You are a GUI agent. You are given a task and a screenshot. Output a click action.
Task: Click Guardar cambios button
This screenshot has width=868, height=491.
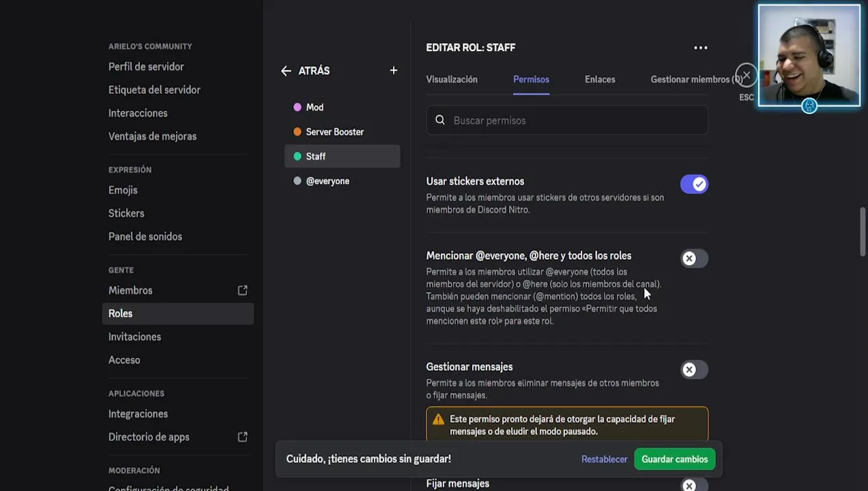(674, 460)
